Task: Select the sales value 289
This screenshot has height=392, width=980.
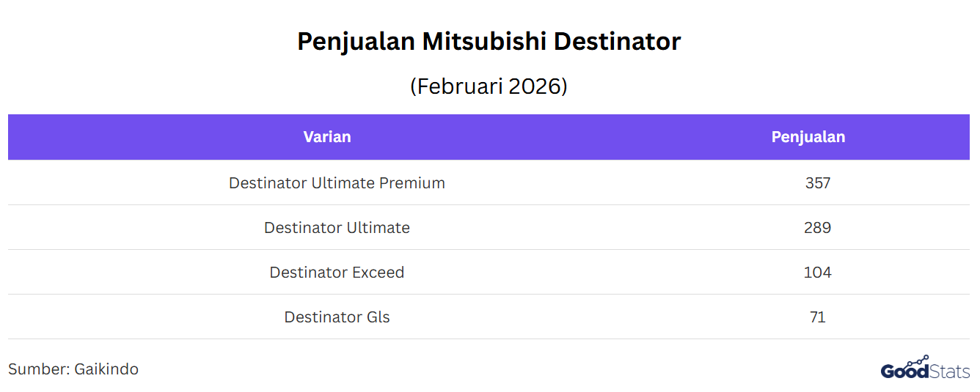Action: pyautogui.click(x=817, y=227)
